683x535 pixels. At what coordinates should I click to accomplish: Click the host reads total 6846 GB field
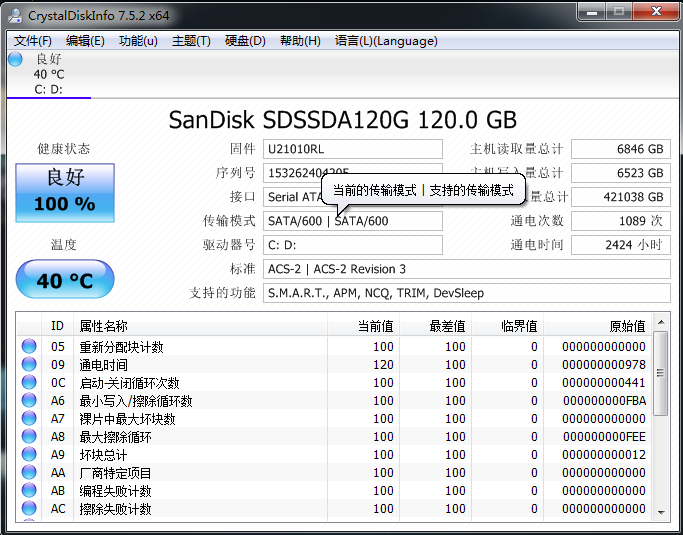pyautogui.click(x=621, y=149)
